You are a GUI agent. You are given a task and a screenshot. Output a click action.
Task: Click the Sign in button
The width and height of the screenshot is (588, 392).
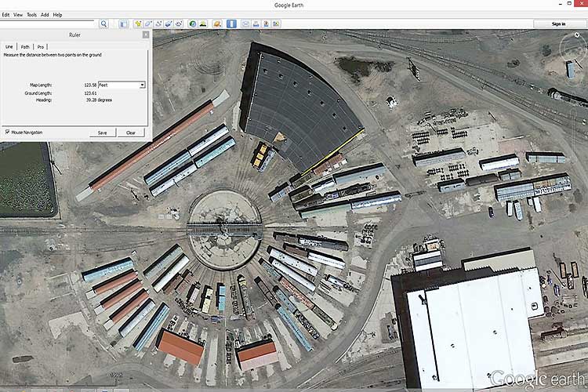tap(558, 24)
